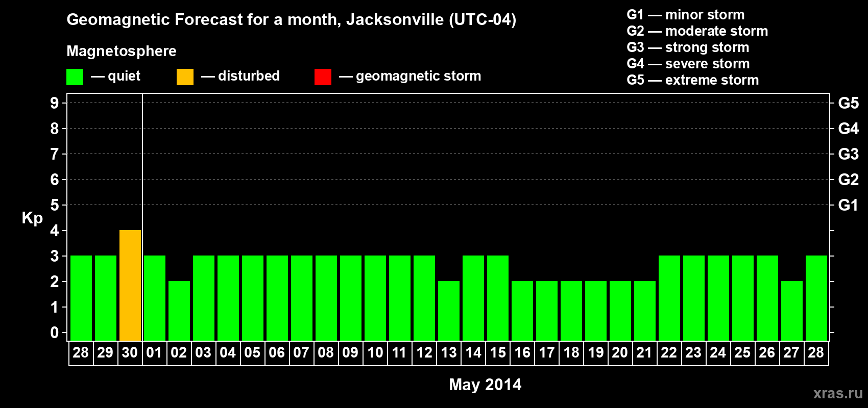Click the day label 01
Image resolution: width=868 pixels, height=408 pixels.
(154, 352)
